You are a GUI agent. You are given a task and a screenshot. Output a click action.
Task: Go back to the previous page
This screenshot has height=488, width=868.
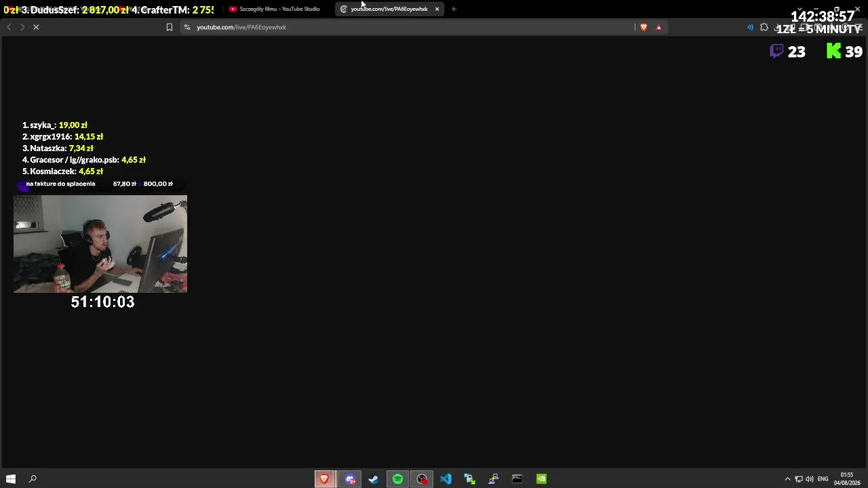pyautogui.click(x=9, y=27)
